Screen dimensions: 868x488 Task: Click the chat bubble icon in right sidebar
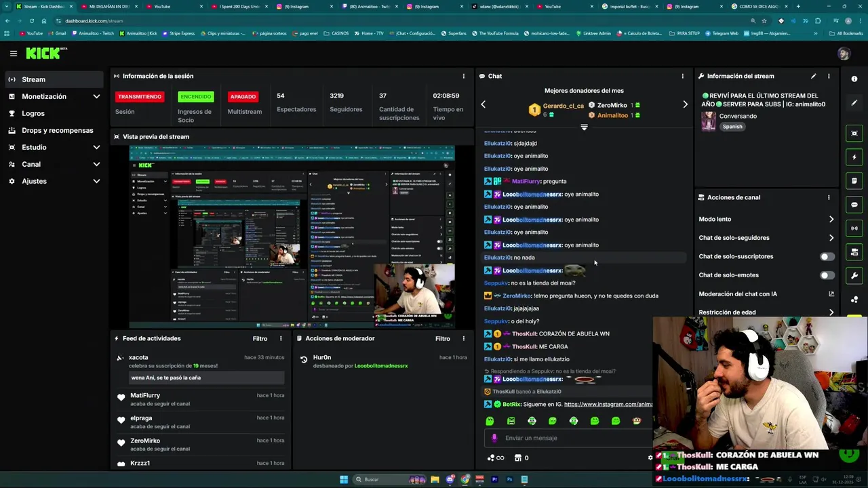[854, 205]
